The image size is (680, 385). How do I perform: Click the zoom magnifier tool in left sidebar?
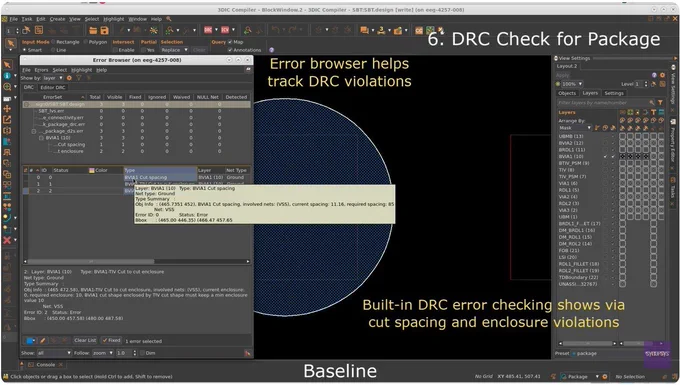[x=7, y=87]
